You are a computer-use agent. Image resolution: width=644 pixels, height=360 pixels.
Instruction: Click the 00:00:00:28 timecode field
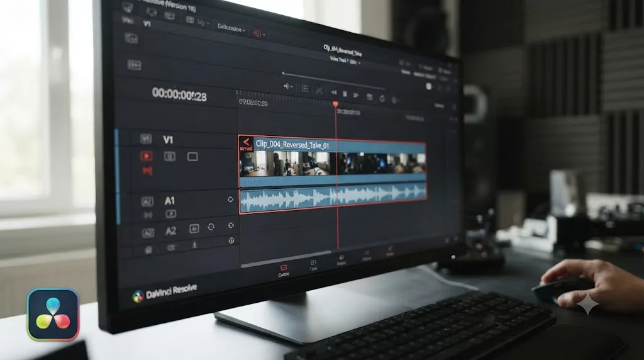[x=179, y=94]
